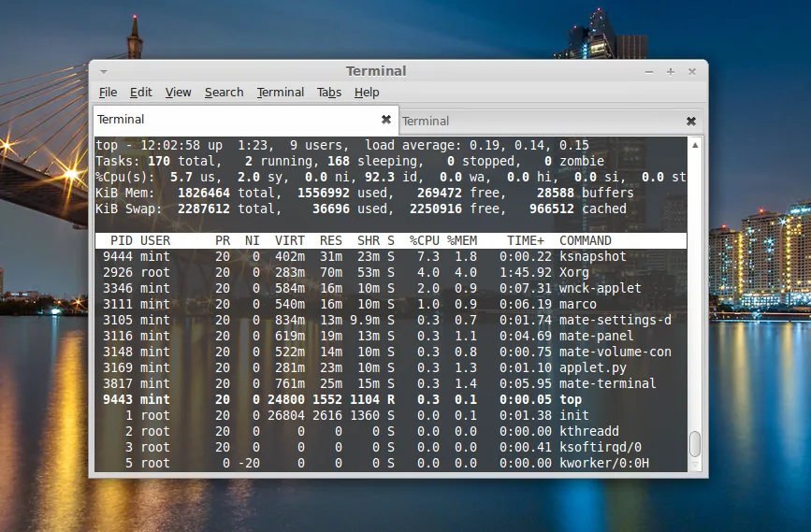Open the Terminal menu in menu bar
Viewport: 811px width, 532px height.
(281, 92)
